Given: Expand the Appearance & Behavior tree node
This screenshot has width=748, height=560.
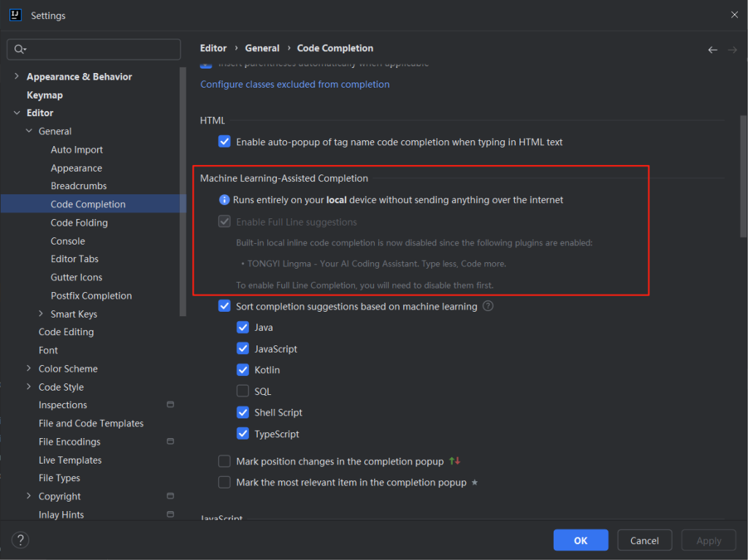Looking at the screenshot, I should click(16, 77).
